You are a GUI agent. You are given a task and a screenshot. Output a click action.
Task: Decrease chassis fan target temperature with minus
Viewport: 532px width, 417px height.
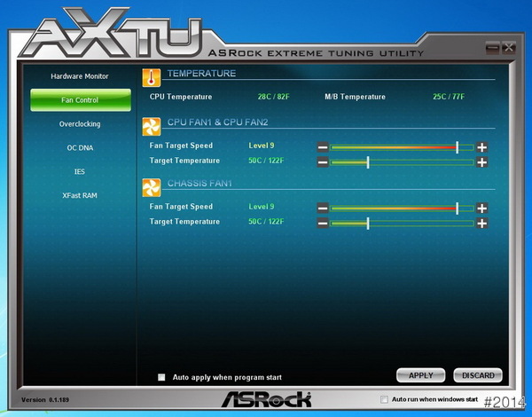pyautogui.click(x=323, y=223)
